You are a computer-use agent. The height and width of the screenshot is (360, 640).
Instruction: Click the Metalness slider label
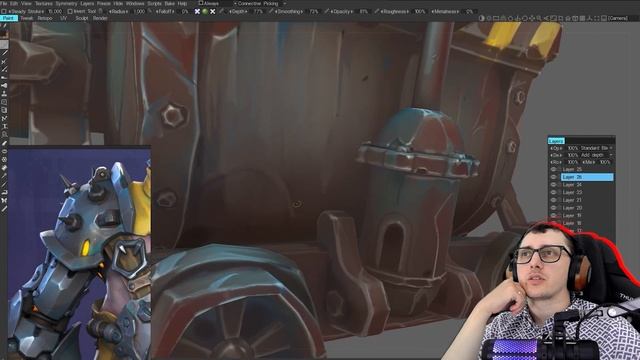point(445,11)
